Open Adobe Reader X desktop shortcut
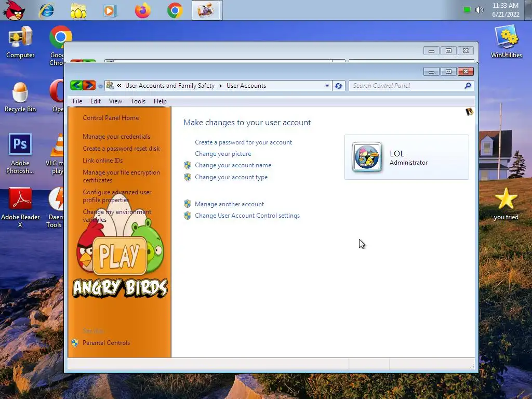Image resolution: width=532 pixels, height=399 pixels. pyautogui.click(x=20, y=208)
